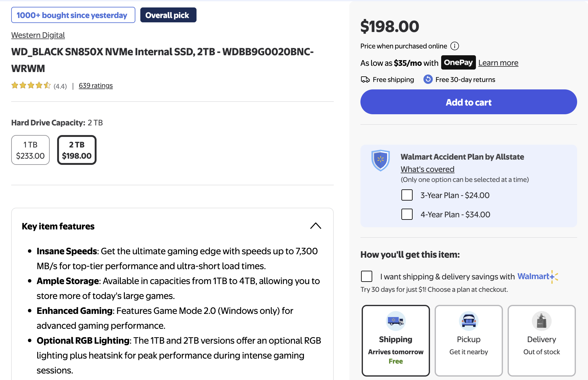Click the Allstate shield icon
The height and width of the screenshot is (380, 588).
pos(380,160)
